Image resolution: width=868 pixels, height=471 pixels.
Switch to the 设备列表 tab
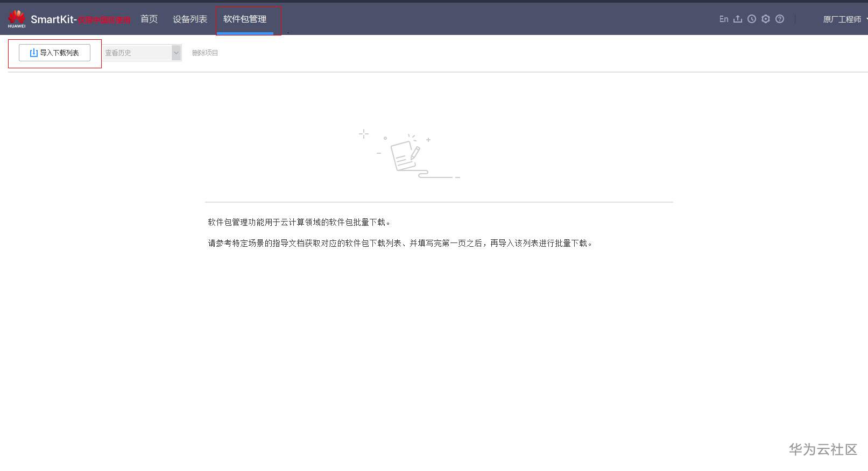[x=190, y=19]
